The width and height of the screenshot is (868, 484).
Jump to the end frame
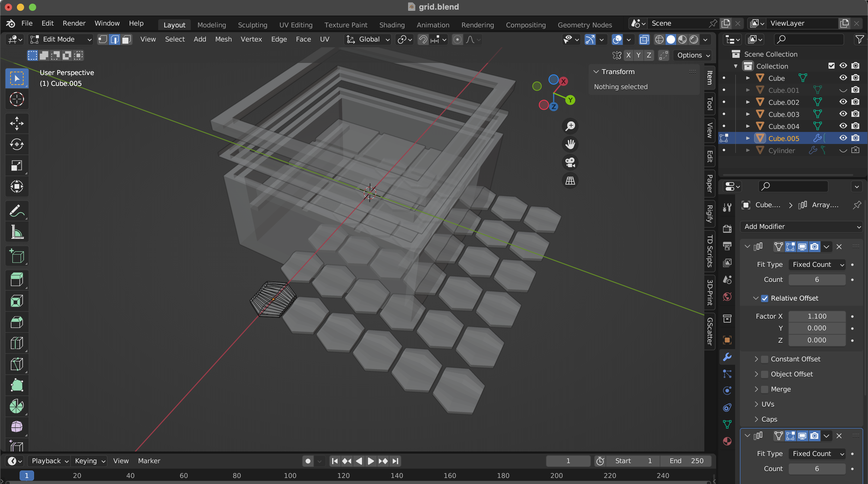(396, 461)
